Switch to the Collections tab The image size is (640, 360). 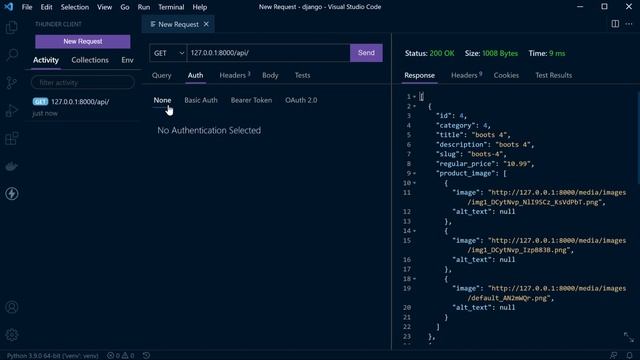pos(90,60)
